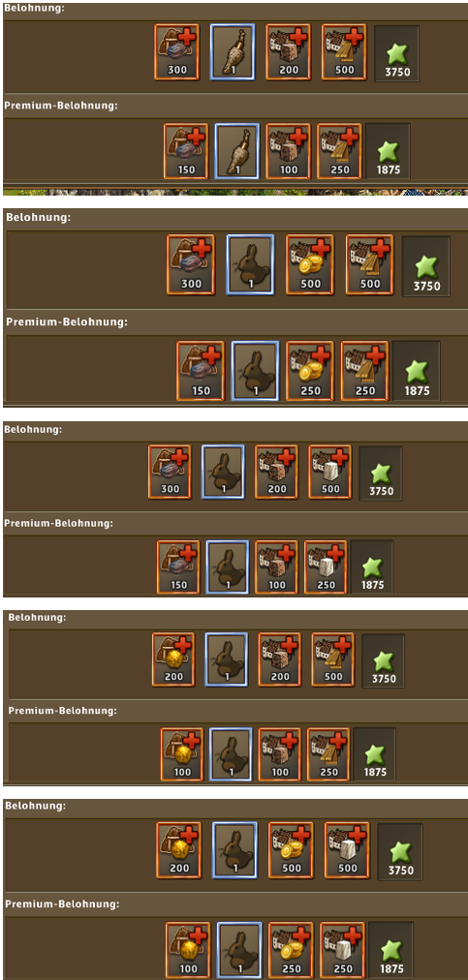Click the 500 coins reward beside 500 marble

click(x=291, y=848)
